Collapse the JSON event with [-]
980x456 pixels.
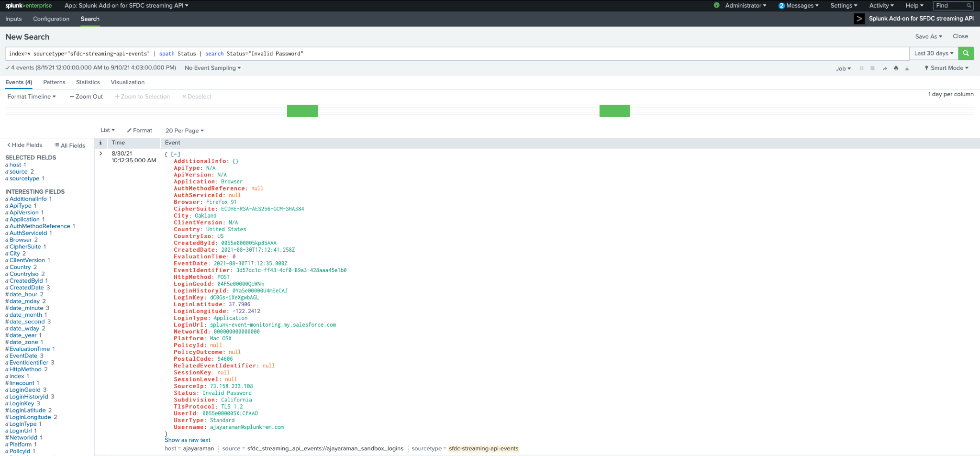[x=176, y=154]
